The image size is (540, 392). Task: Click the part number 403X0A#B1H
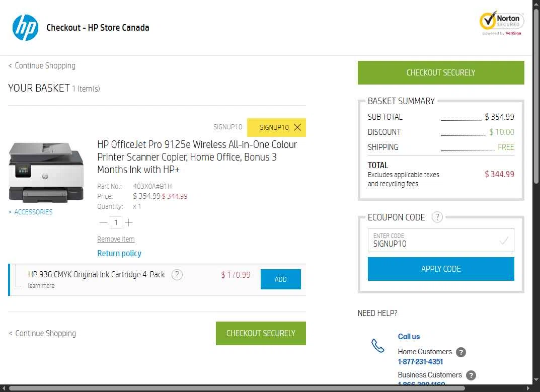click(x=152, y=186)
